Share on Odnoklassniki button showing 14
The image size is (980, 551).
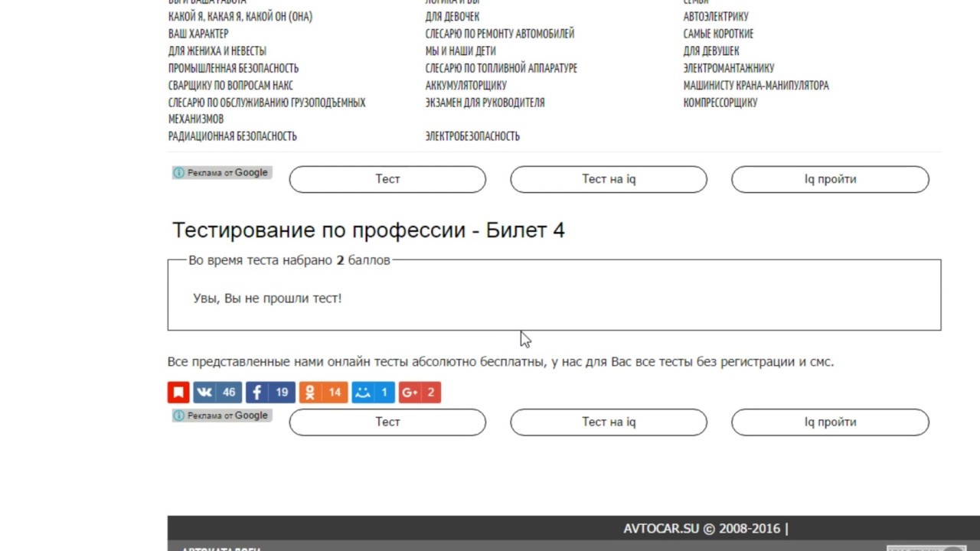(323, 393)
